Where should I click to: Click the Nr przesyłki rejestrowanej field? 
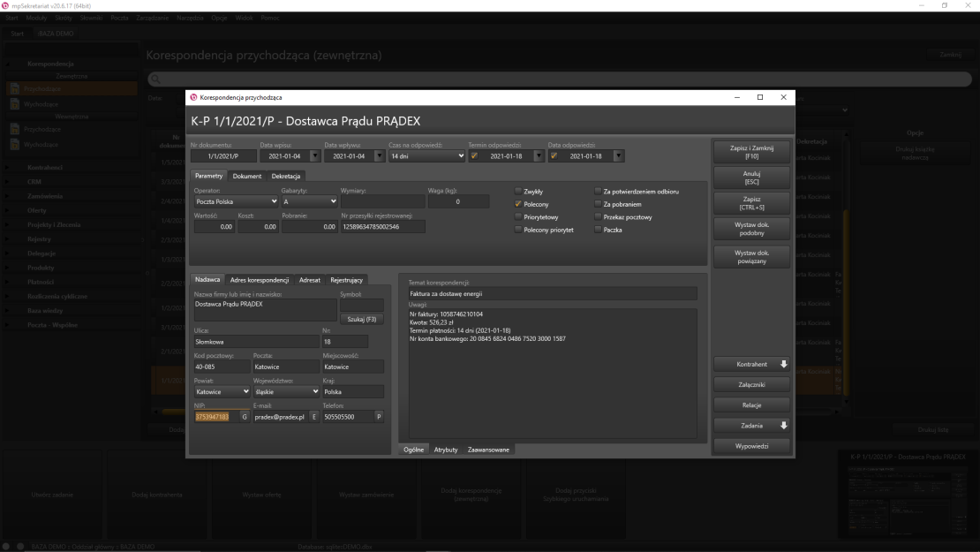(382, 227)
